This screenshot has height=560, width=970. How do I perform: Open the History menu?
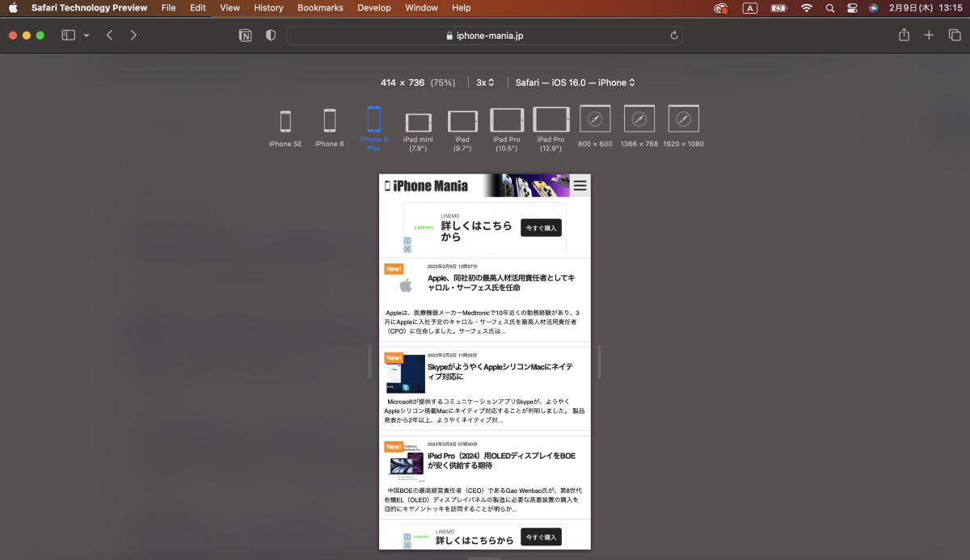click(x=268, y=8)
